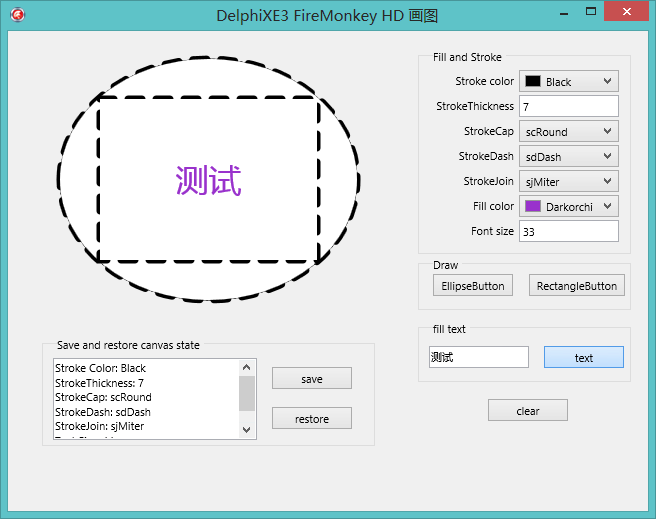
Task: Click 'StrokeDash: sdDash' line in memo
Action: [x=102, y=412]
